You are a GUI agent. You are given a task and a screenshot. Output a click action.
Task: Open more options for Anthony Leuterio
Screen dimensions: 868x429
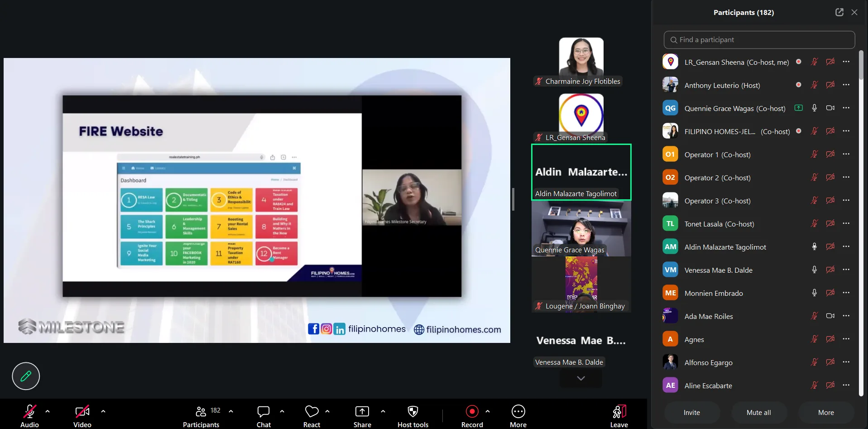click(846, 85)
